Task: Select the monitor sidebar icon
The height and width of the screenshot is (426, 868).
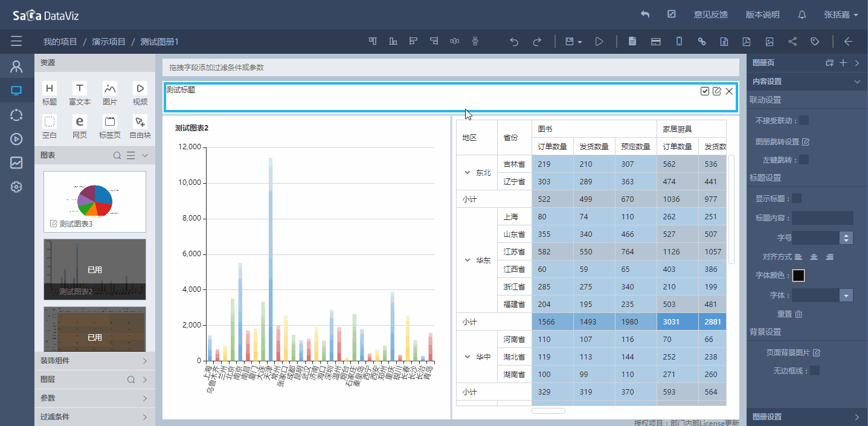Action: (16, 91)
